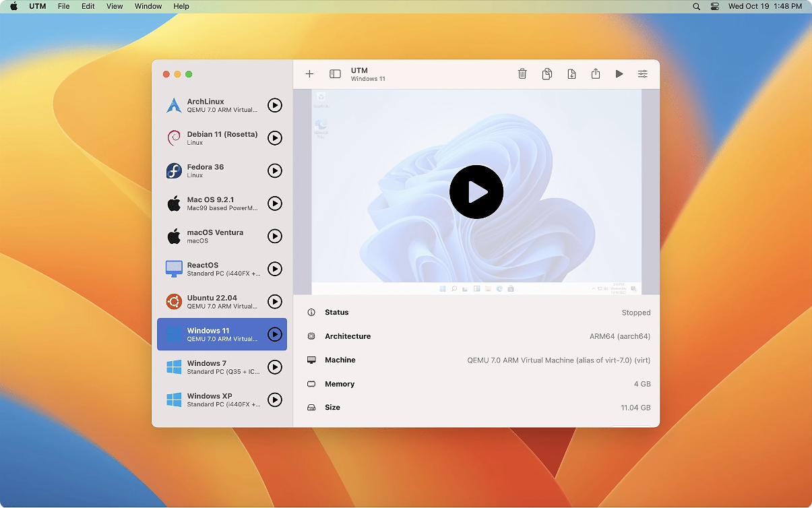Image resolution: width=812 pixels, height=508 pixels.
Task: Start the Fedora 36 virtual machine
Action: (274, 171)
